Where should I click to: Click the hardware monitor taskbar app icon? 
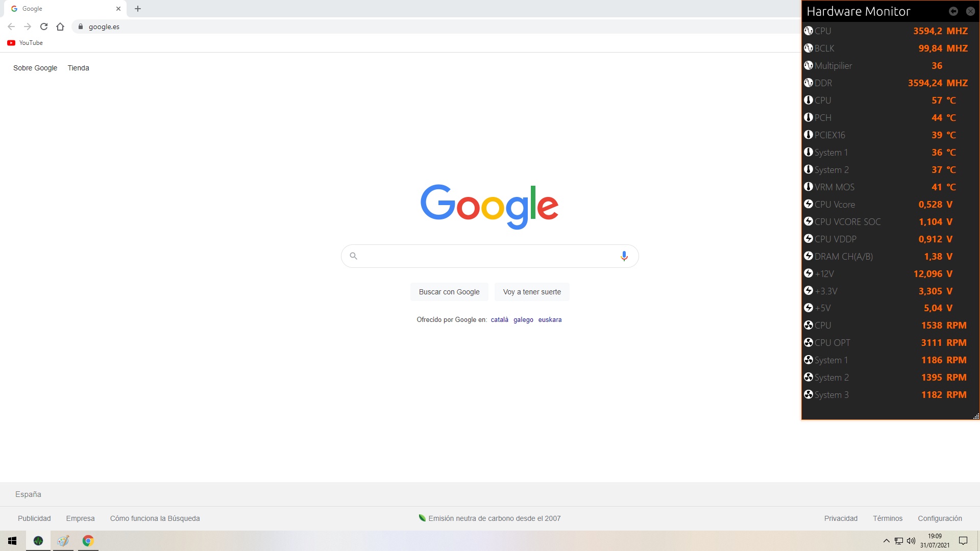coord(38,541)
